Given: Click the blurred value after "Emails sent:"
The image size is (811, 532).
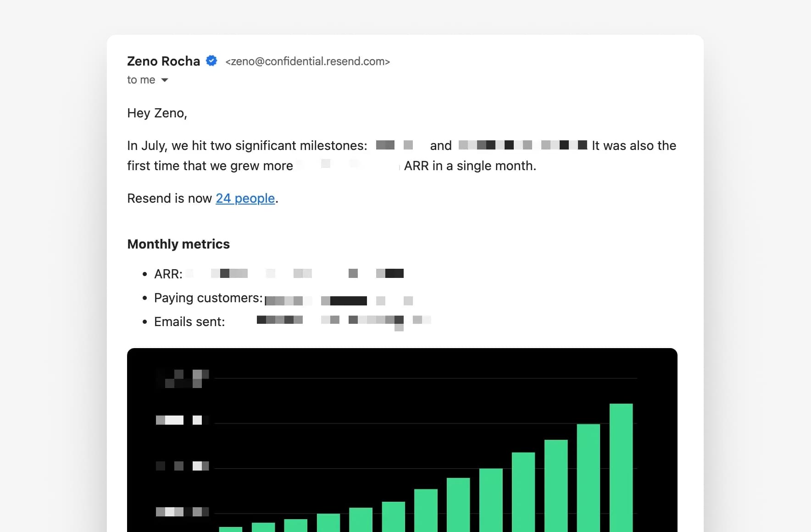Looking at the screenshot, I should click(343, 320).
